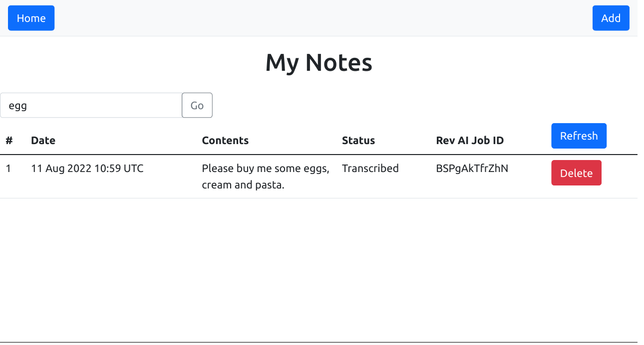This screenshot has width=644, height=345.
Task: Click the "cream and pasta." line
Action: (x=243, y=185)
